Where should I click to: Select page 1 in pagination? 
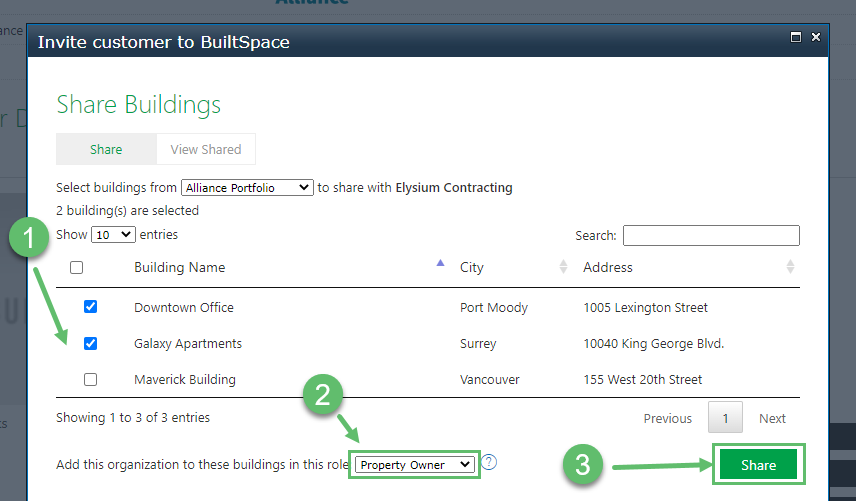[725, 418]
